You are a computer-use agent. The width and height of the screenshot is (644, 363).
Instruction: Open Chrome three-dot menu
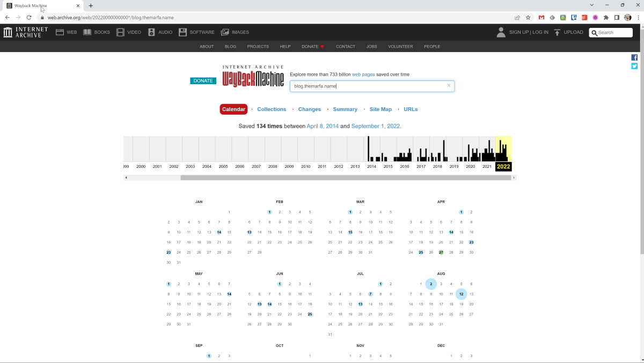(x=638, y=17)
